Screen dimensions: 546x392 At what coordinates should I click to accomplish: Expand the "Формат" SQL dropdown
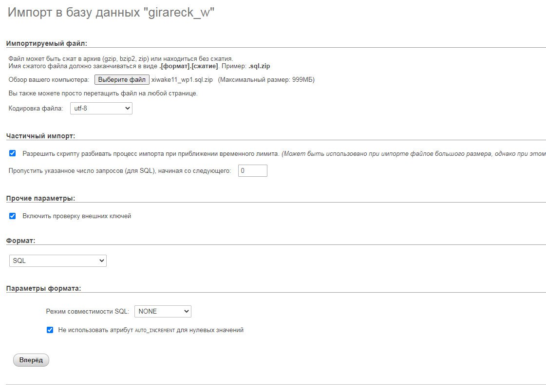coord(58,261)
